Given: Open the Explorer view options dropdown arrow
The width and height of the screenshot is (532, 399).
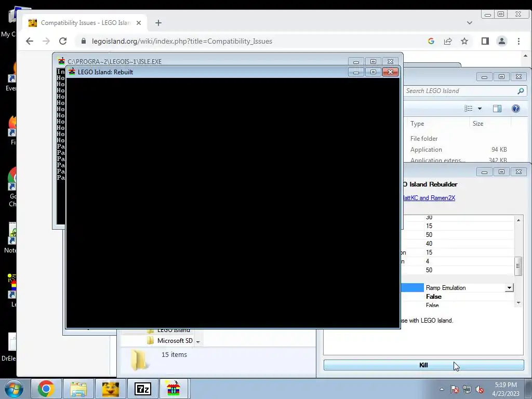Looking at the screenshot, I should (x=480, y=109).
